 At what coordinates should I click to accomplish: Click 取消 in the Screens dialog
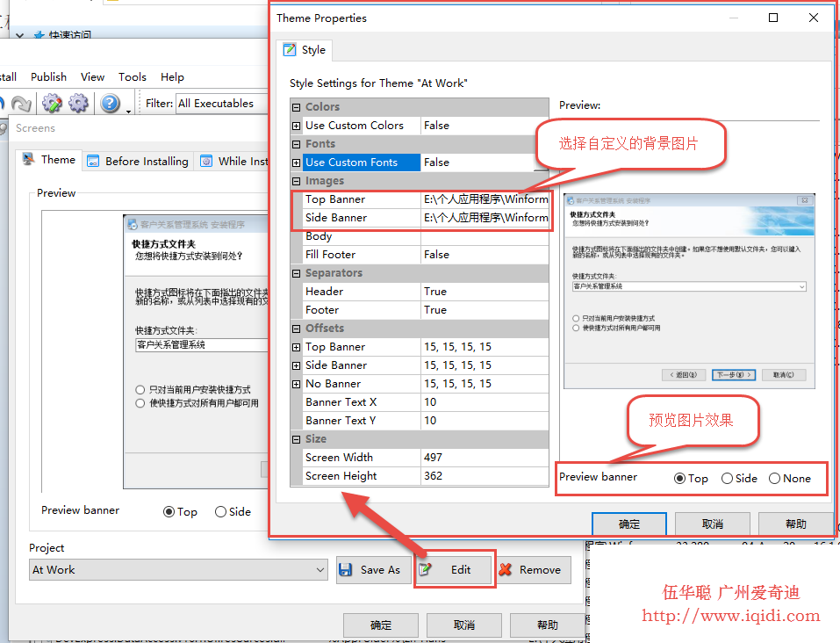click(464, 625)
